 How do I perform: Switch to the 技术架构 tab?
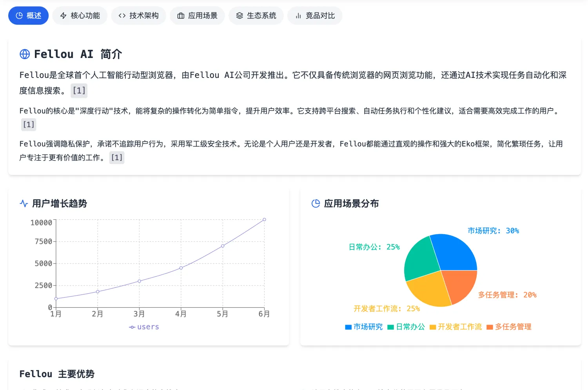click(x=138, y=16)
